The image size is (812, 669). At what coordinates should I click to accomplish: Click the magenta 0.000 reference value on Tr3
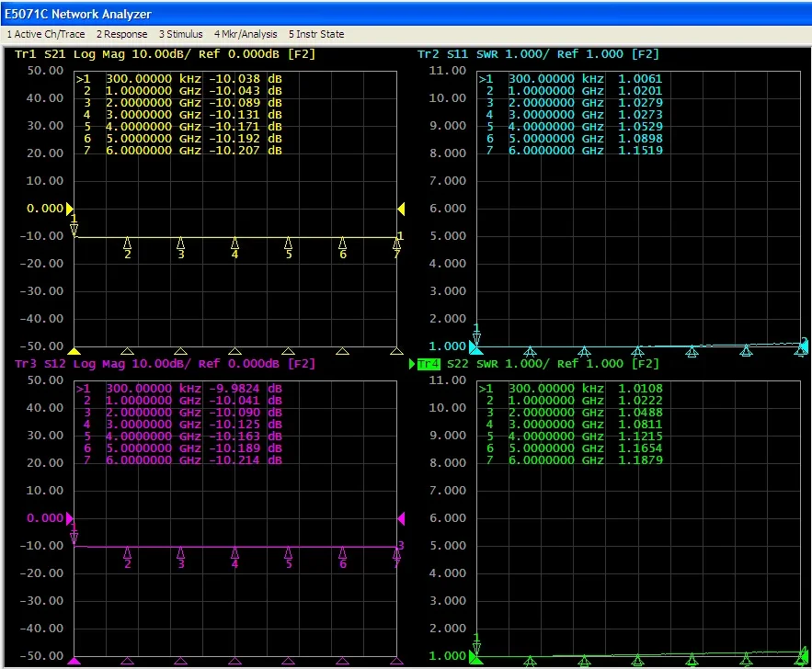click(45, 518)
